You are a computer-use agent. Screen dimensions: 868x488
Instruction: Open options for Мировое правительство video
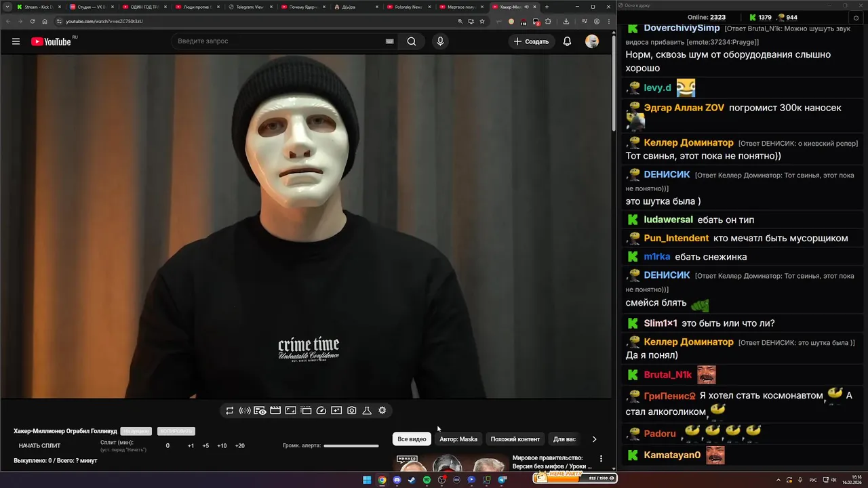click(x=601, y=459)
